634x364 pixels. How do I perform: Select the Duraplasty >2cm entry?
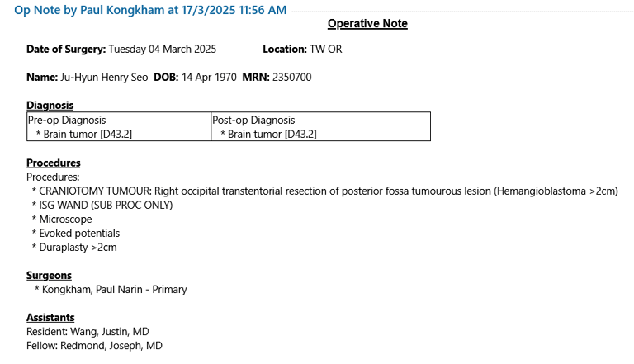[74, 247]
